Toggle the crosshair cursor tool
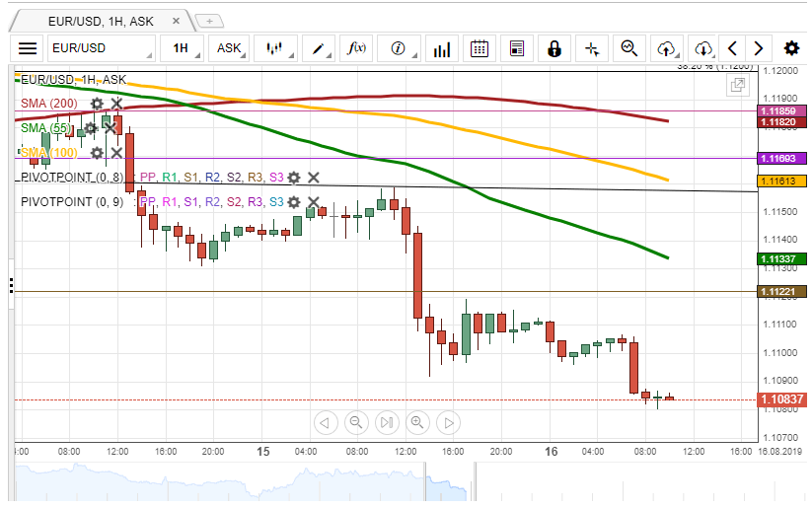This screenshot has height=507, width=812. tap(591, 48)
